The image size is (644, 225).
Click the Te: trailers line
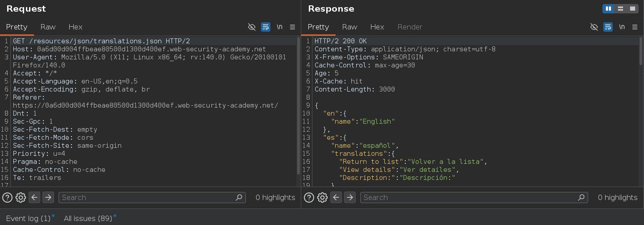click(37, 178)
